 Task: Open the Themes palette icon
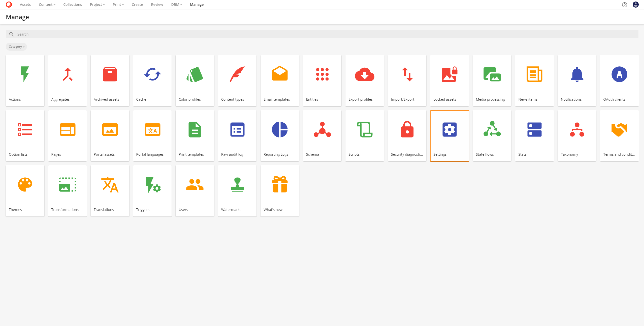pyautogui.click(x=25, y=185)
